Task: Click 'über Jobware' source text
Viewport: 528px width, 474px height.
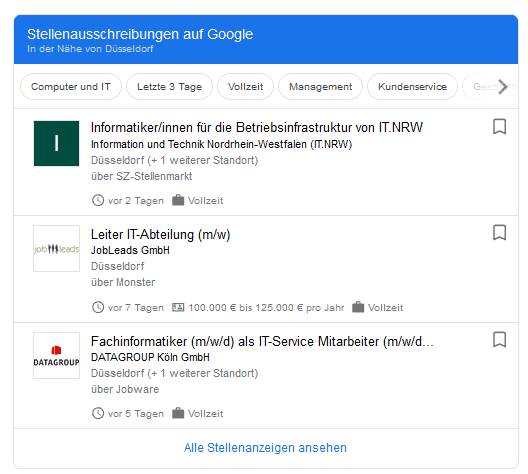Action: (x=125, y=389)
